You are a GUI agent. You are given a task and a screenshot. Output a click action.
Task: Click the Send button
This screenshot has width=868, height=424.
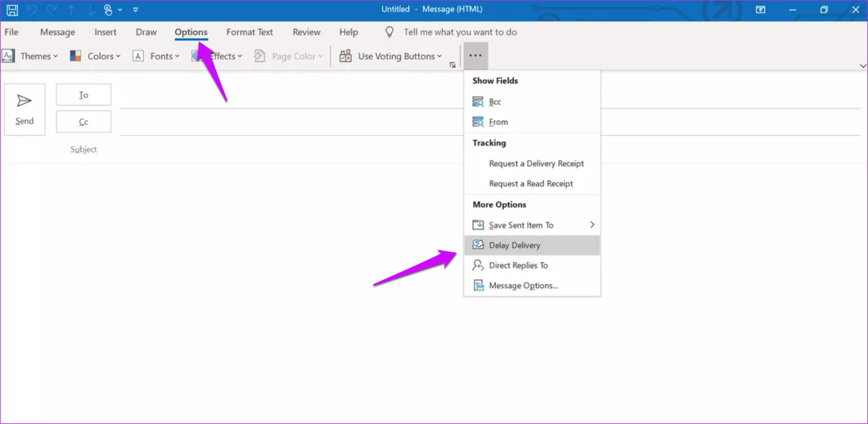pos(24,109)
